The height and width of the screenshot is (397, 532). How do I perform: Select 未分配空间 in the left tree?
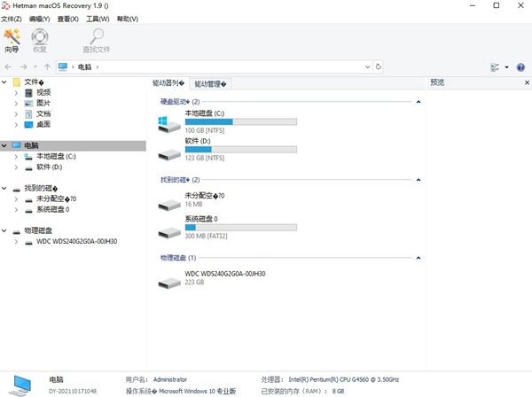coord(57,198)
